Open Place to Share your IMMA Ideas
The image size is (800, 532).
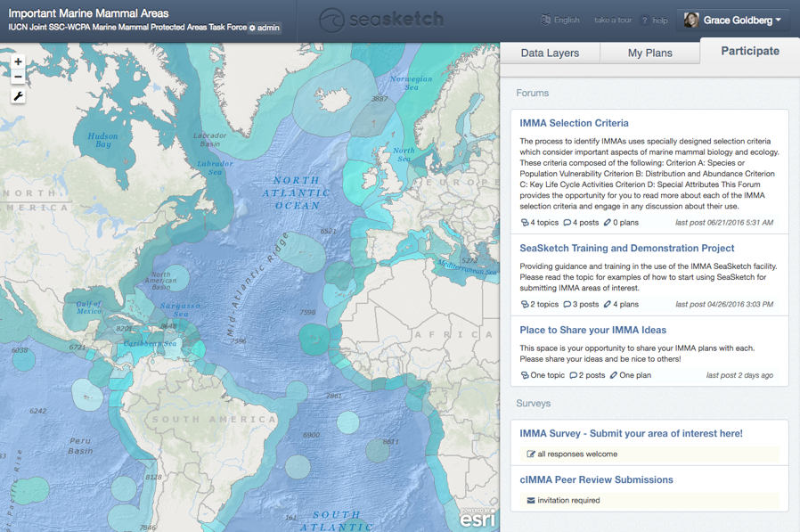click(x=592, y=330)
